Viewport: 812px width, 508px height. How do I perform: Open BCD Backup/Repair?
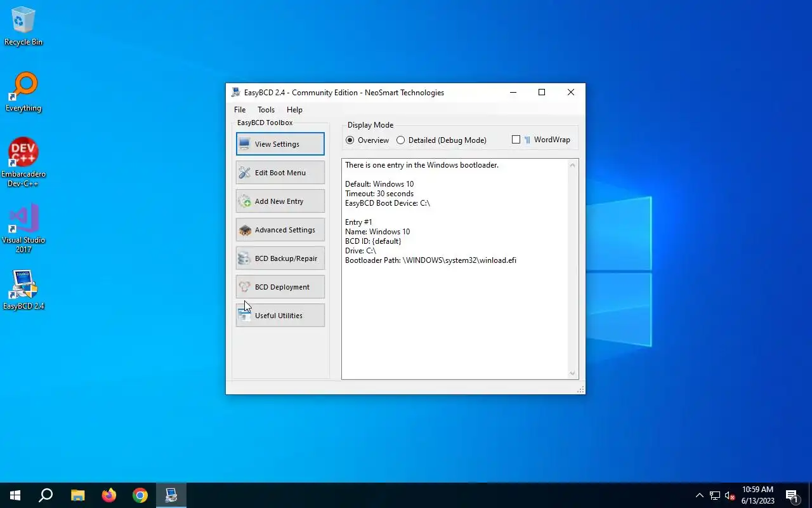280,258
